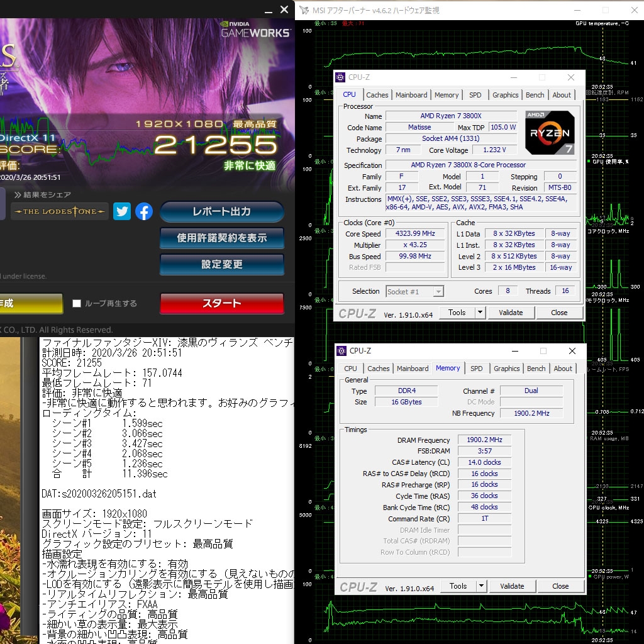The image size is (644, 644).
Task: Open SPD tab in upper CPU-Z
Action: (x=475, y=95)
